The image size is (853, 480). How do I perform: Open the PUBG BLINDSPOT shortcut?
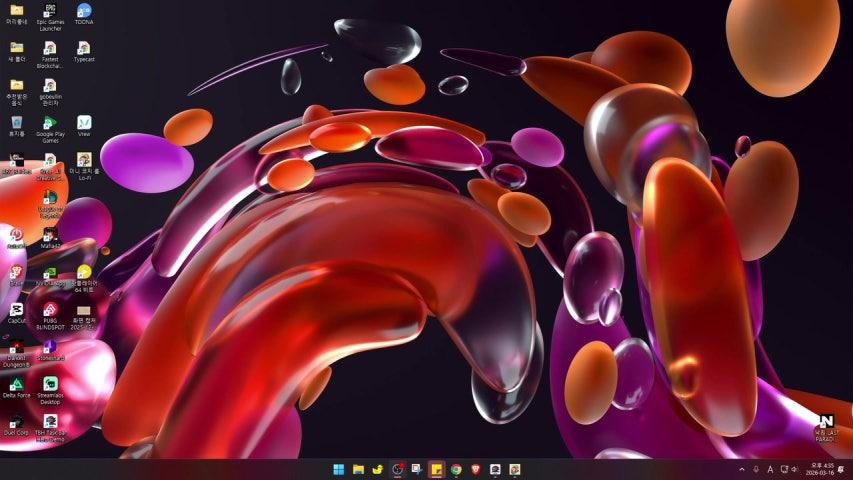point(50,311)
